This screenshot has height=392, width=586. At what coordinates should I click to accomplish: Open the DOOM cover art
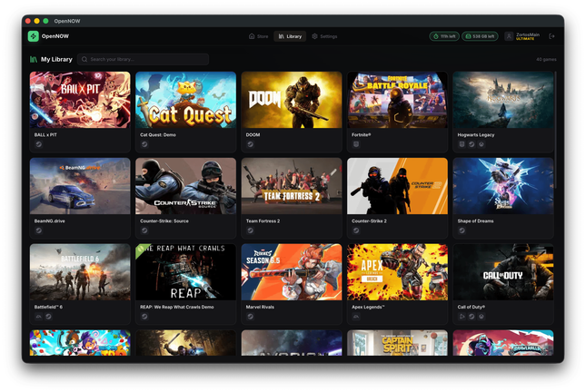292,100
